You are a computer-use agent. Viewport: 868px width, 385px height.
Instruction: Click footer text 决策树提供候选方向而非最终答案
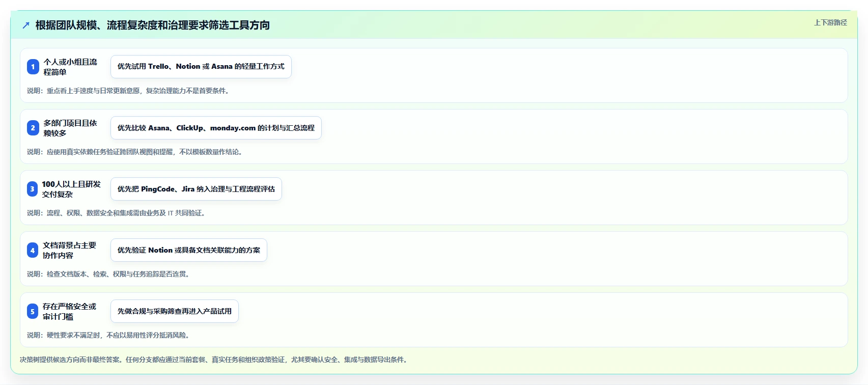pos(214,360)
